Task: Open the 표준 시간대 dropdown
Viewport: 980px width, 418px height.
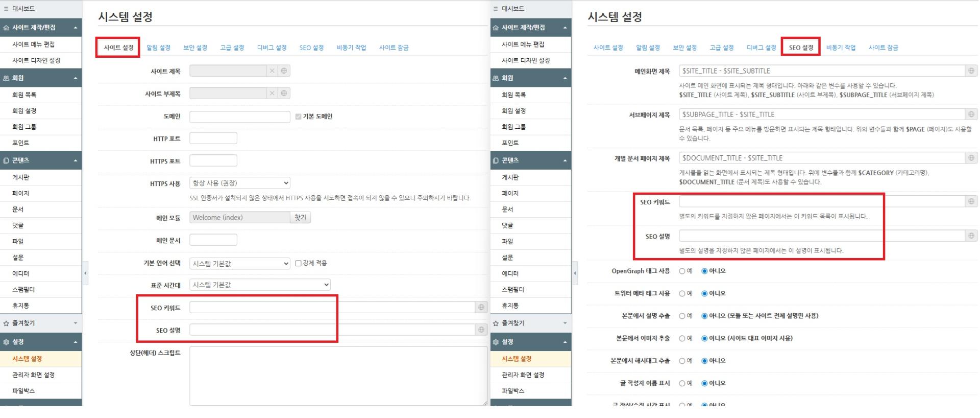Action: pyautogui.click(x=259, y=285)
